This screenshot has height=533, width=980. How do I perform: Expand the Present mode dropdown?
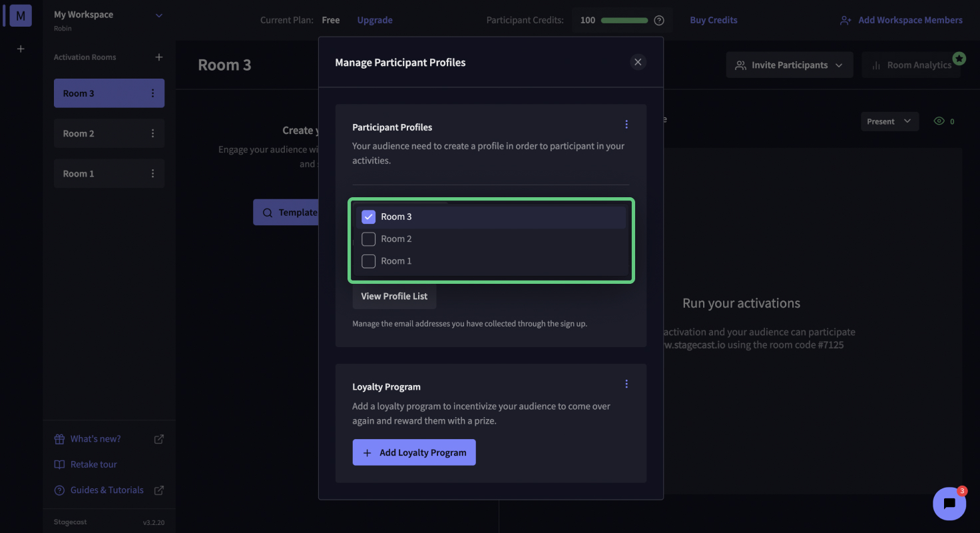[x=889, y=121]
